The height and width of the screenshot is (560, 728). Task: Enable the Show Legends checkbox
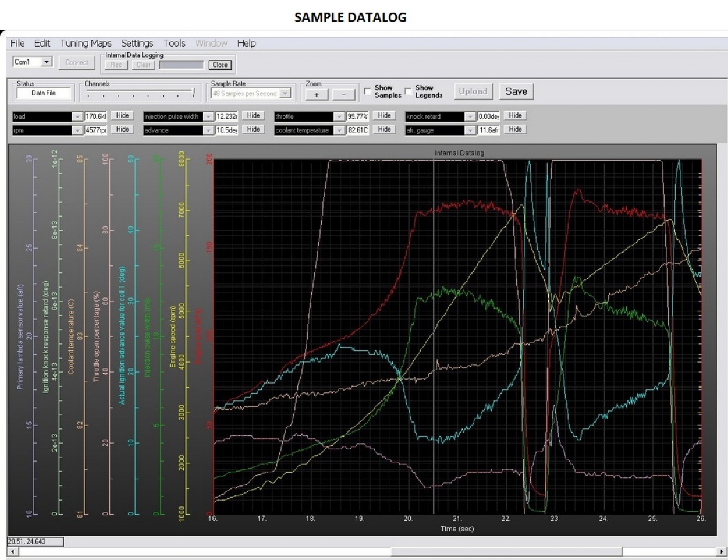tap(409, 91)
